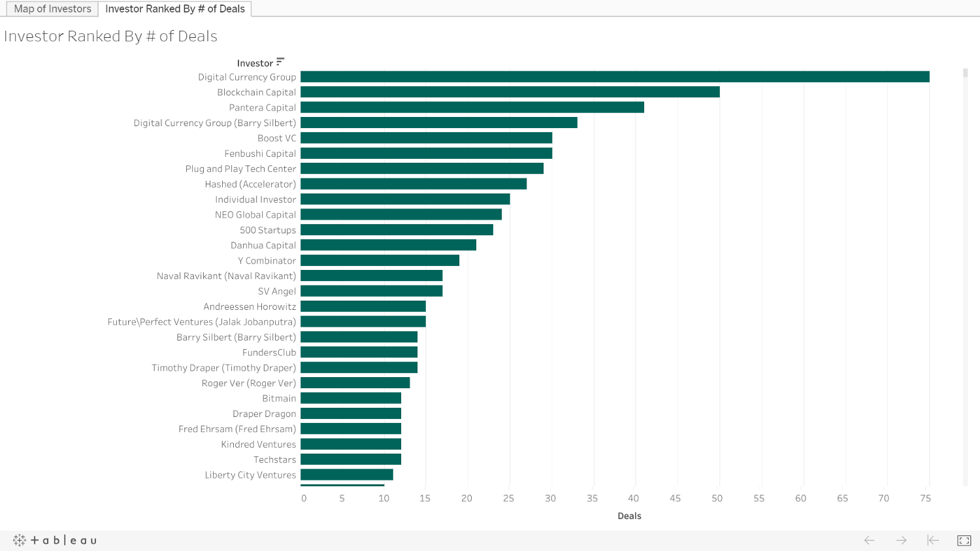Viewport: 980px width, 551px height.
Task: Click Kindred Ventures label
Action: (x=259, y=444)
